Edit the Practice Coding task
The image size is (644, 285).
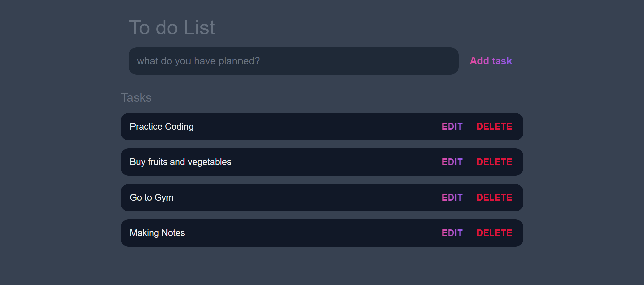pos(452,127)
